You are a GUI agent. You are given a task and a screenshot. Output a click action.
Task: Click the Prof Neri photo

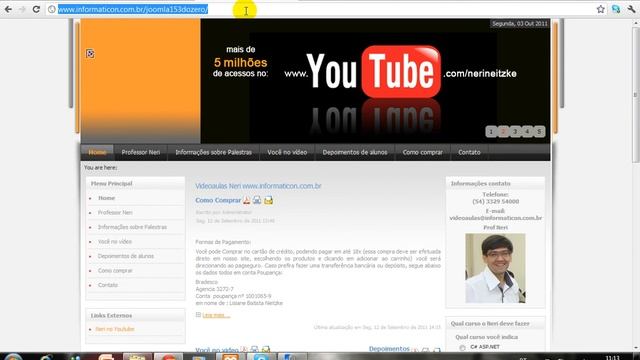pyautogui.click(x=495, y=268)
